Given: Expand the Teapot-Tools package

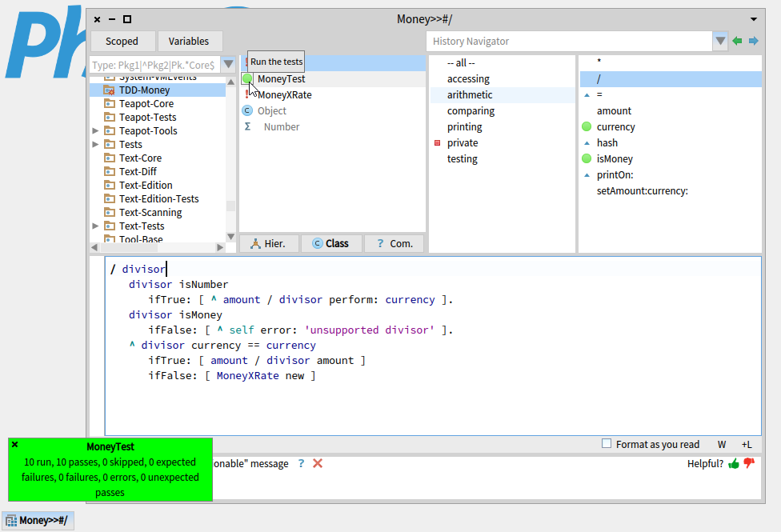Looking at the screenshot, I should 97,130.
